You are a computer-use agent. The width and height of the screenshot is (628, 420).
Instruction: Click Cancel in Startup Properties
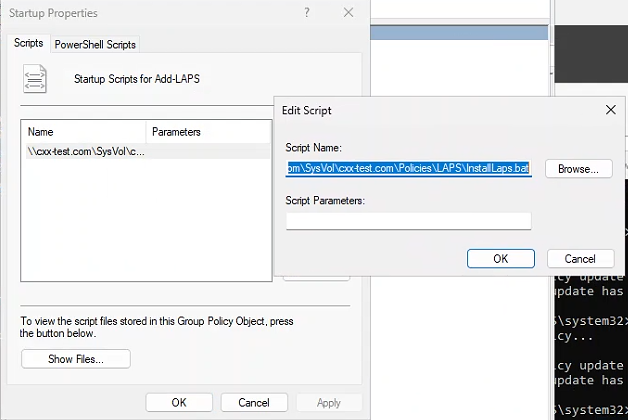(253, 402)
